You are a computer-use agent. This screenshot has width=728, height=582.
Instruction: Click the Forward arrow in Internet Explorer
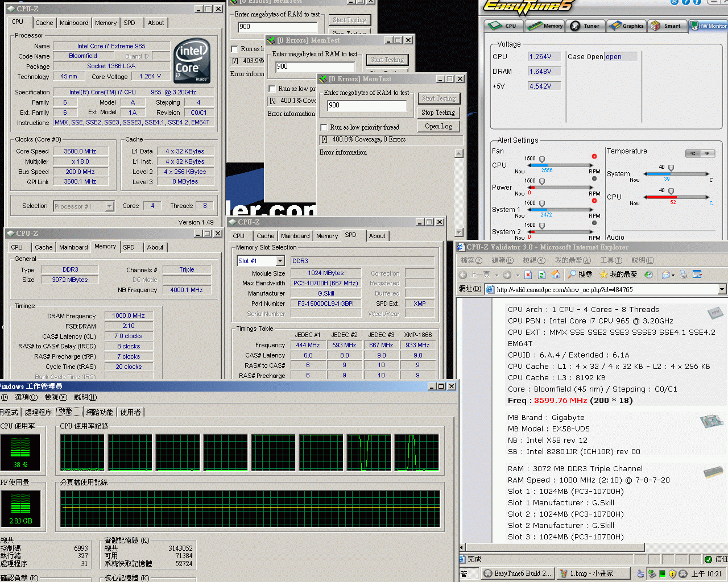coord(507,275)
